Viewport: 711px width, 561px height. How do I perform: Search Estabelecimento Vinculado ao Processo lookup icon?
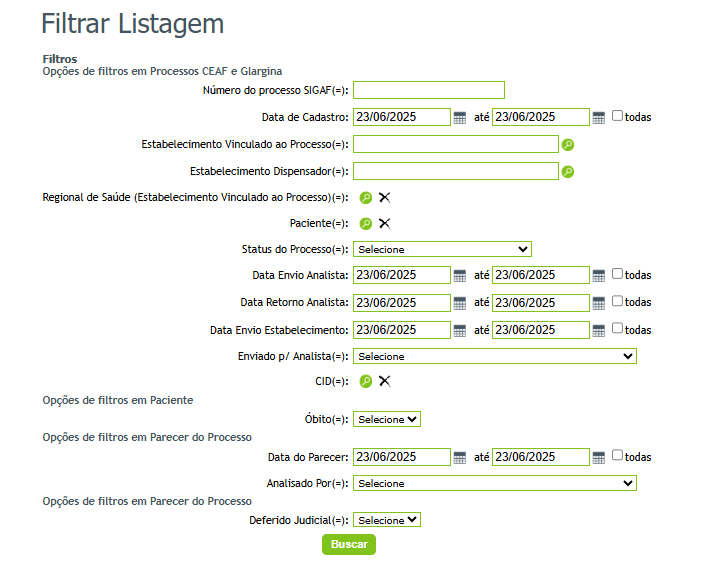[568, 145]
